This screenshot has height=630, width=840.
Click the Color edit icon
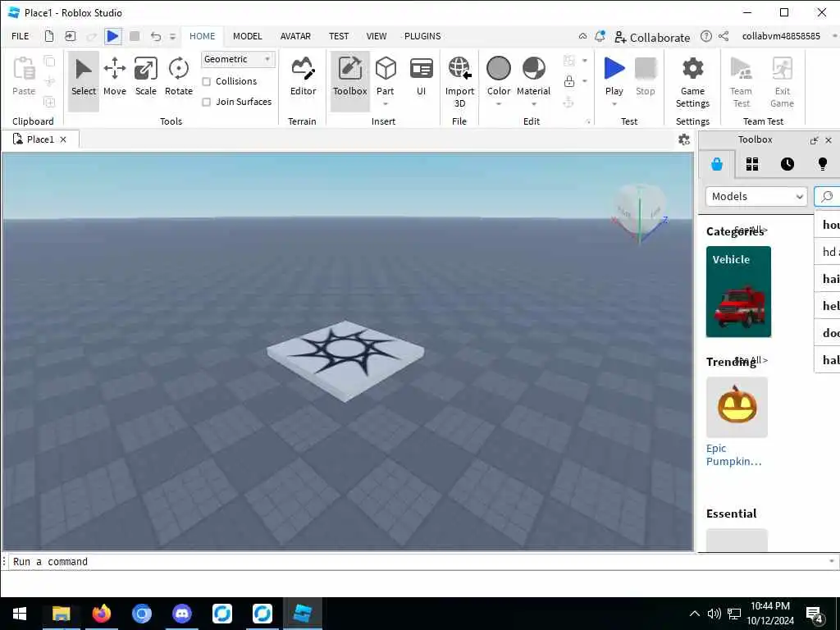tap(498, 69)
